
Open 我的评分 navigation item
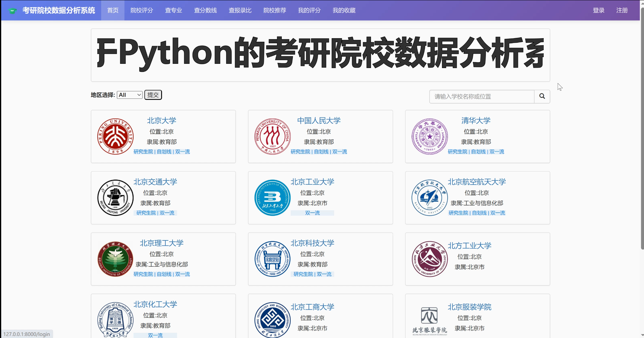click(x=309, y=10)
